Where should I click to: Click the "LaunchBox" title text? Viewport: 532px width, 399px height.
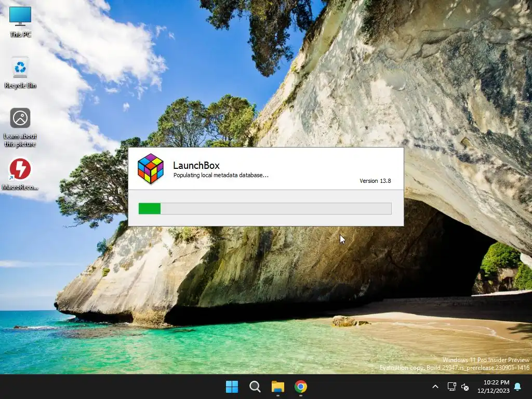click(196, 165)
